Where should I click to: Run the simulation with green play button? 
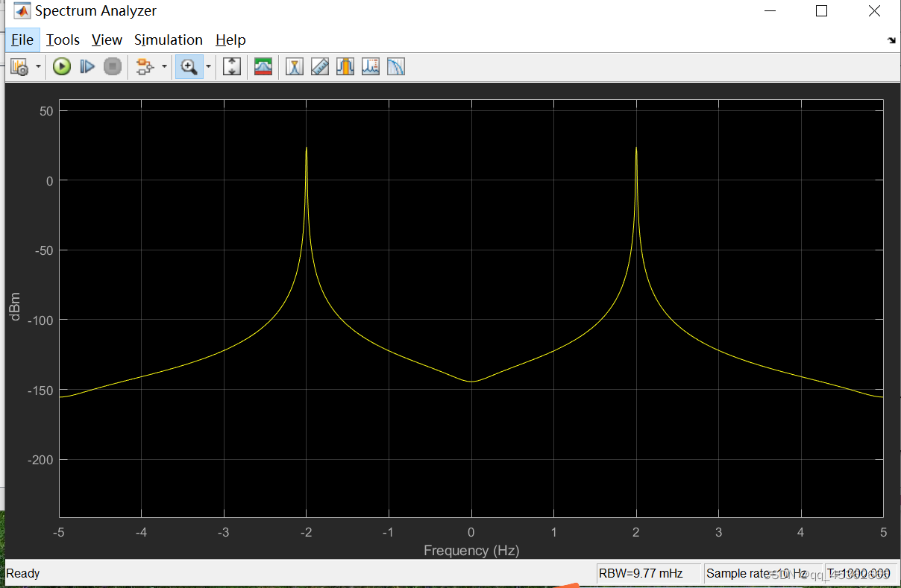point(62,67)
